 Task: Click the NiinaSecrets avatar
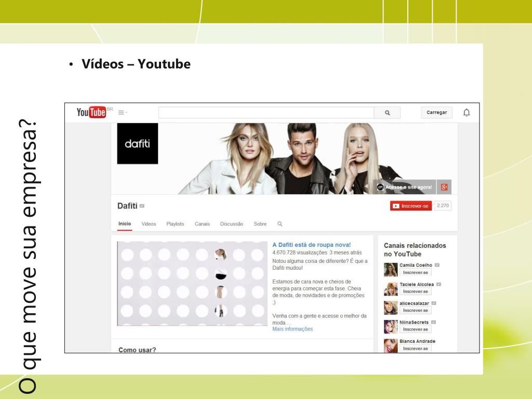pos(391,327)
